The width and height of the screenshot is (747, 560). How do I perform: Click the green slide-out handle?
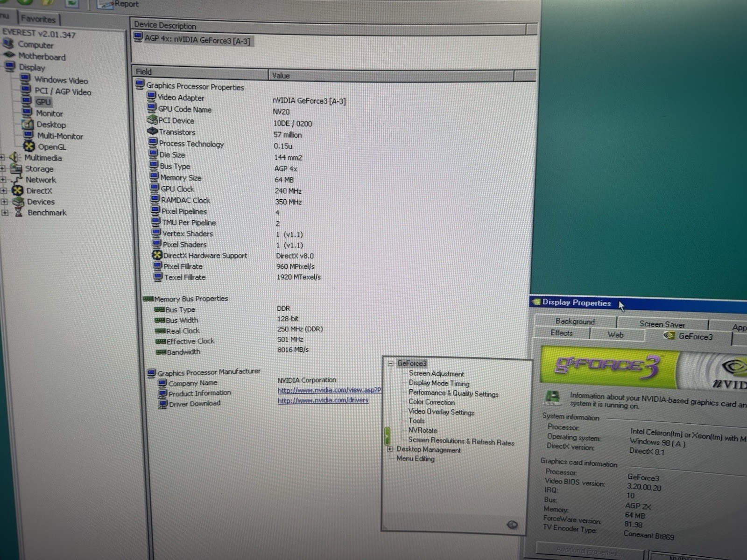(x=387, y=435)
